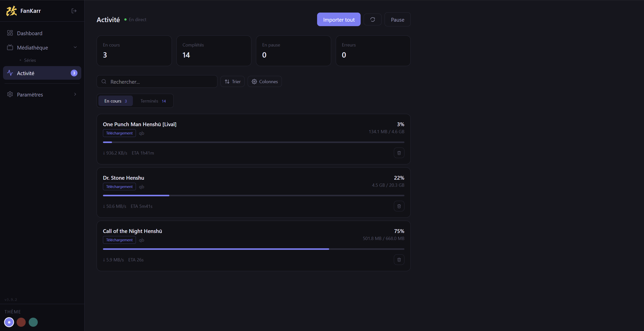
Task: Click the Médiathèque TV icon
Action: coord(10,47)
